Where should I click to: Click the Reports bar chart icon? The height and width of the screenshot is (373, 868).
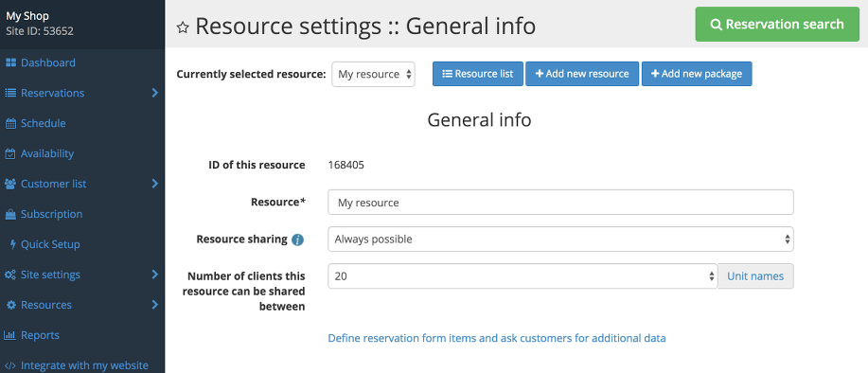10,335
